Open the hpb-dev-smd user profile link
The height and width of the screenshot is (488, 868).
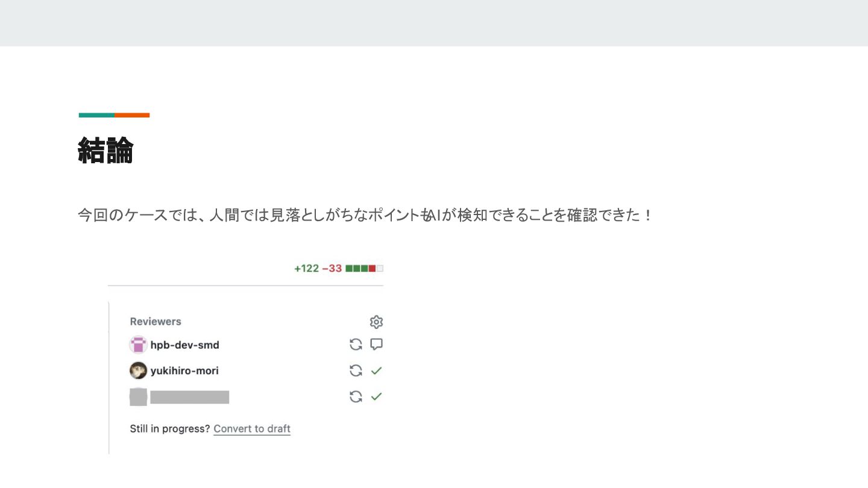184,345
